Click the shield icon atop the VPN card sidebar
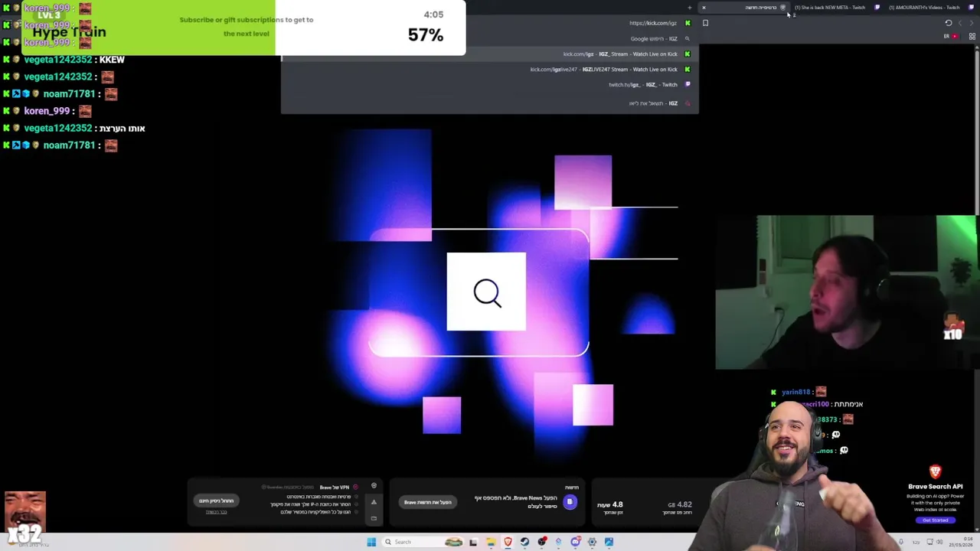The width and height of the screenshot is (980, 551). pos(374,486)
